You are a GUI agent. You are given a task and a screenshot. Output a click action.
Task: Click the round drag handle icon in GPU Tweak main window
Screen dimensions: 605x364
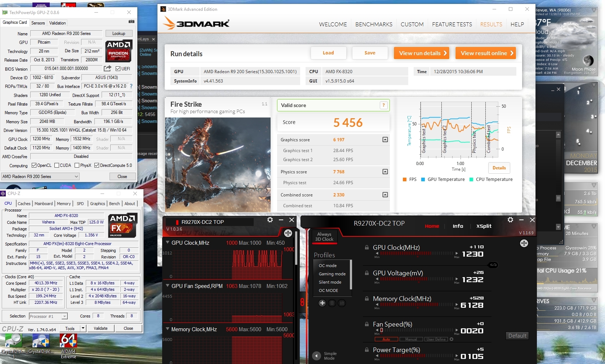coord(524,243)
